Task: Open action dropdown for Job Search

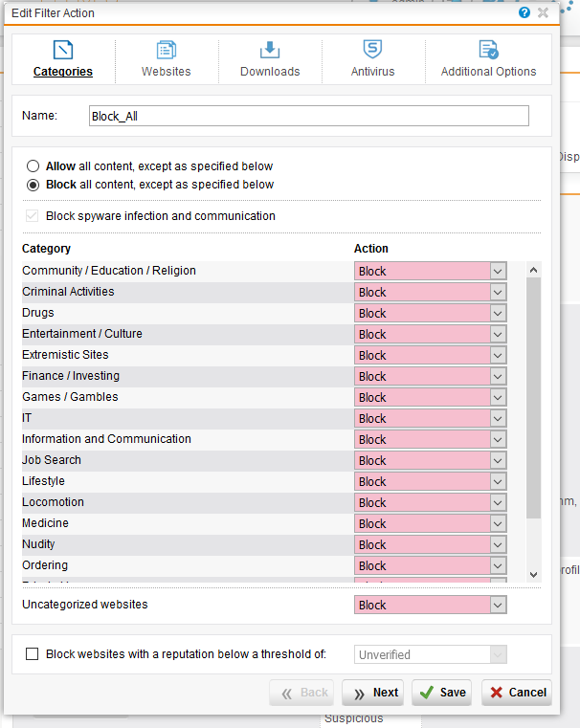Action: click(x=431, y=460)
